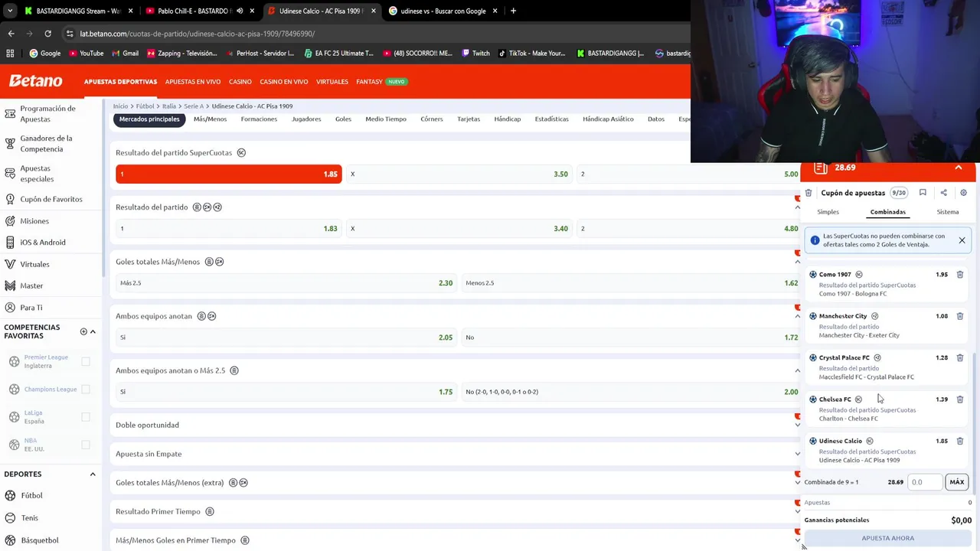Click the browser address bar
Viewport: 980px width, 551px height.
[367, 34]
